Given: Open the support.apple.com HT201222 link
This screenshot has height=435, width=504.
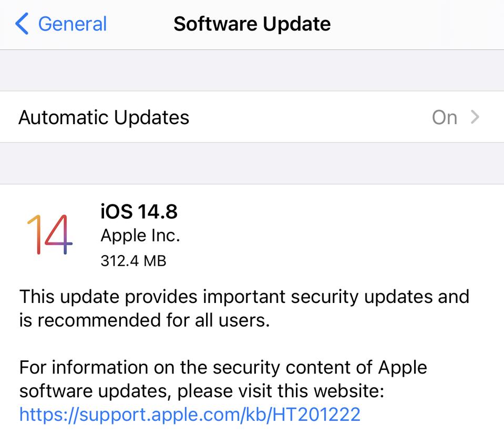Looking at the screenshot, I should (x=190, y=414).
